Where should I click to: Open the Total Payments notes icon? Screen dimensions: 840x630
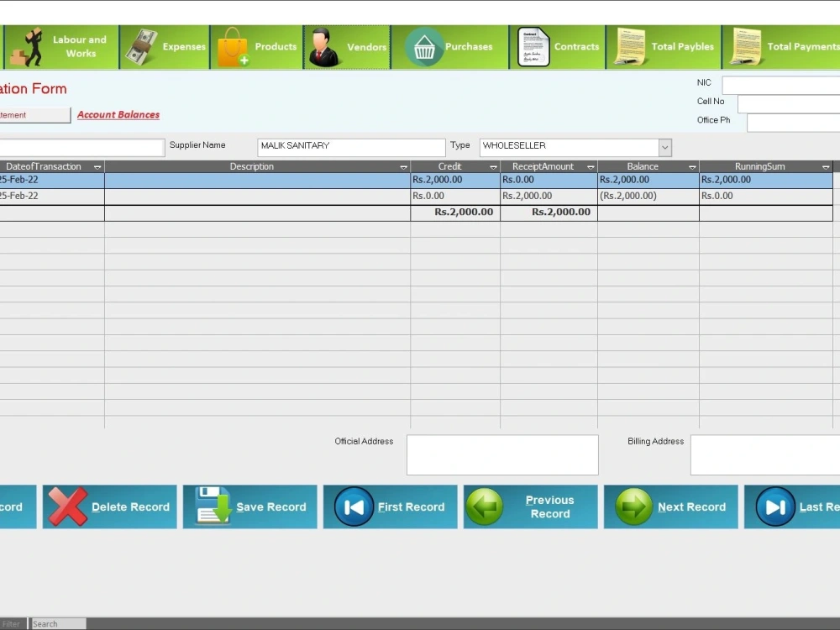pos(745,47)
